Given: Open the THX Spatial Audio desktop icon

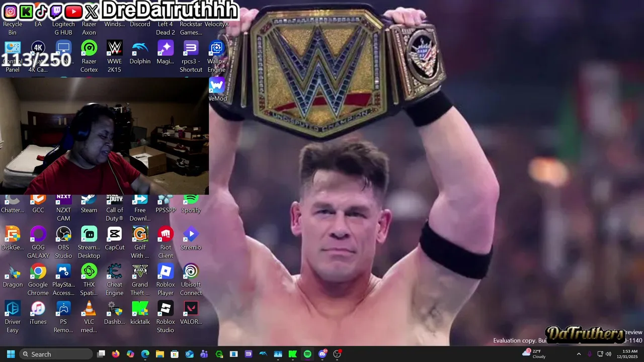Looking at the screenshot, I should [x=89, y=271].
